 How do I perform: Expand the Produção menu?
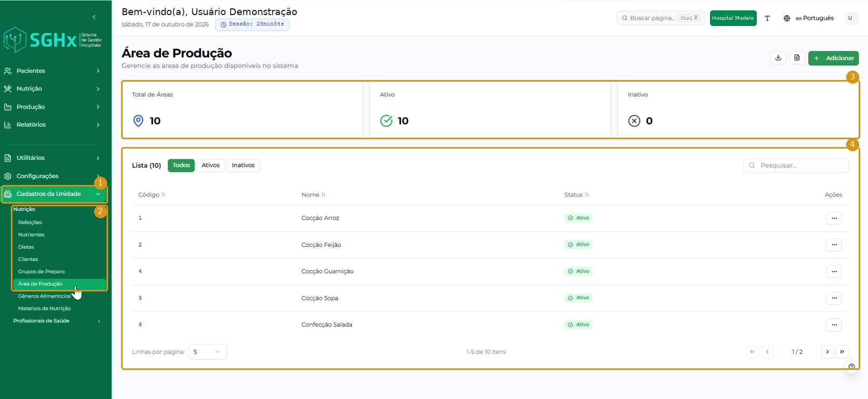tap(52, 107)
